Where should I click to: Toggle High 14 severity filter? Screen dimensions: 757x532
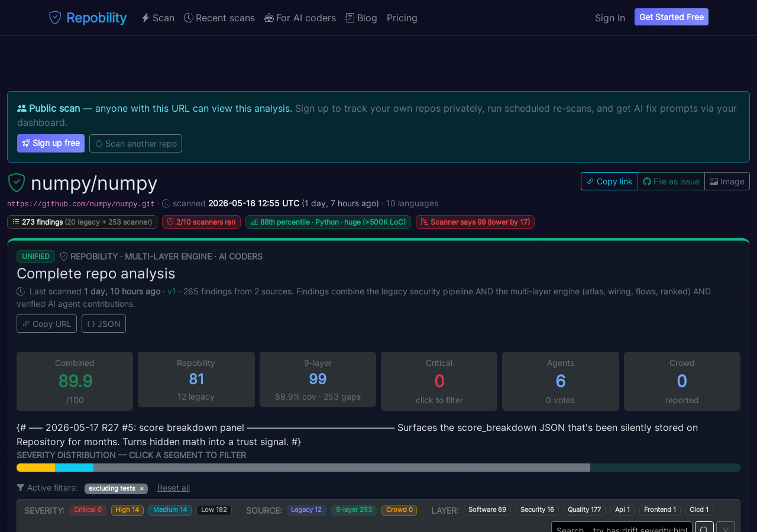pos(127,510)
